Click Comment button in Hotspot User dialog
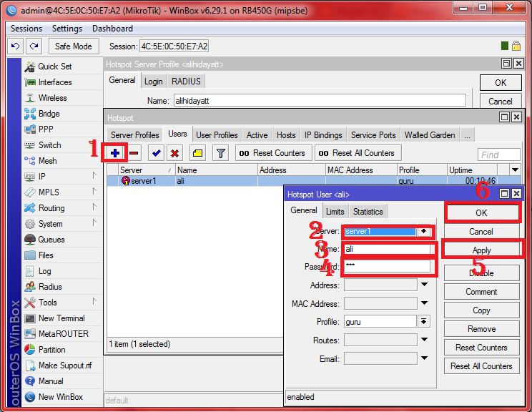The width and height of the screenshot is (532, 412). 482,292
